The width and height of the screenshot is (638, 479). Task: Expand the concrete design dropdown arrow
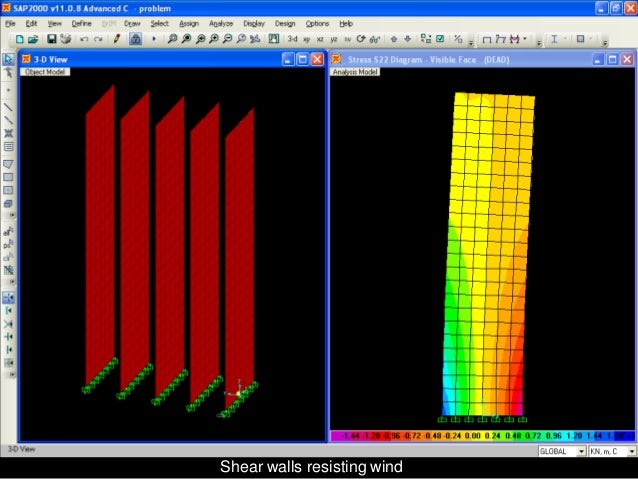[591, 39]
